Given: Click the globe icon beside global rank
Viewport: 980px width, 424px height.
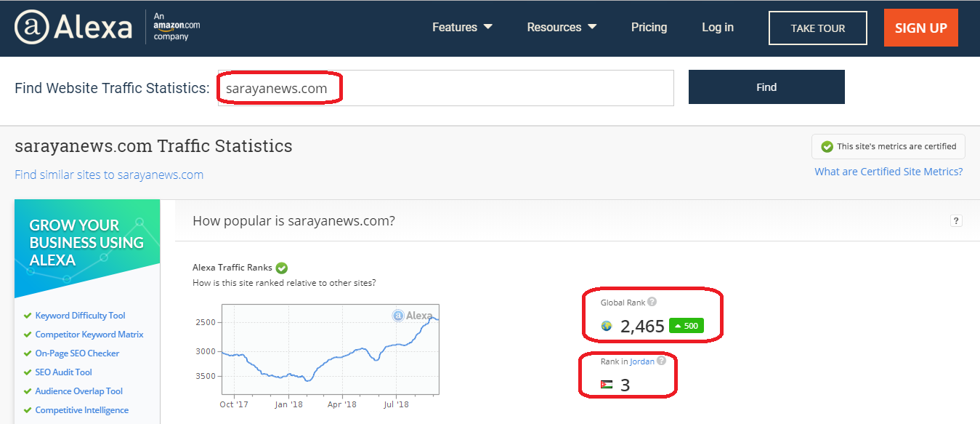Looking at the screenshot, I should [607, 327].
